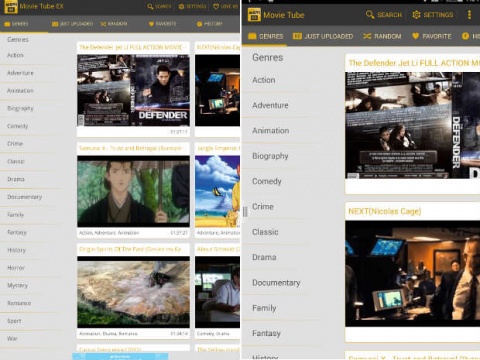The height and width of the screenshot is (360, 480).
Task: Open Settings in the right Movie Tube screen
Action: point(433,15)
